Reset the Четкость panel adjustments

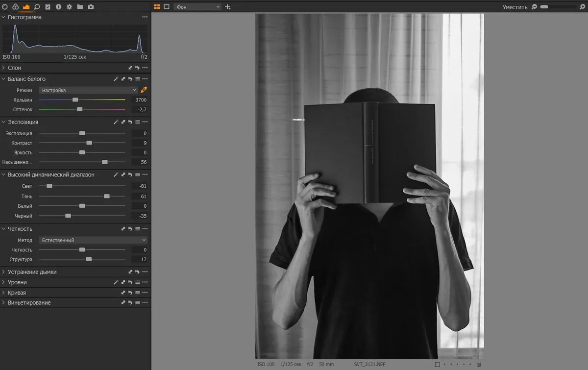(x=130, y=229)
